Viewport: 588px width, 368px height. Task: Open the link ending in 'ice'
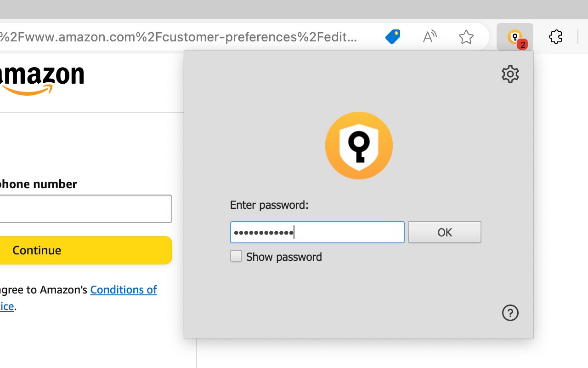[x=7, y=306]
